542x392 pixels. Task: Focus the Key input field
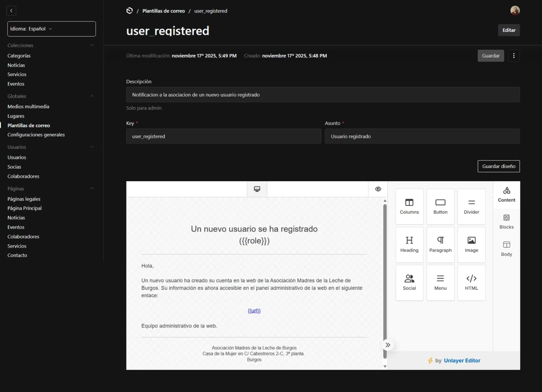(224, 136)
